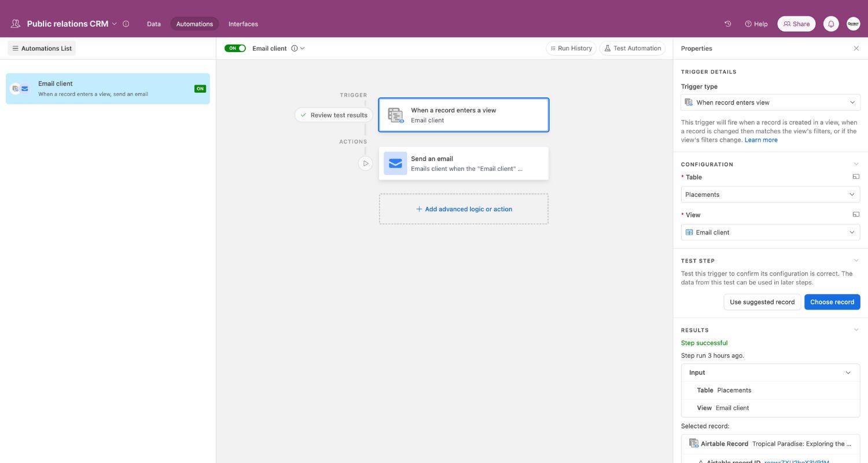The height and width of the screenshot is (463, 868).
Task: Click the Test Automation button
Action: pos(632,49)
